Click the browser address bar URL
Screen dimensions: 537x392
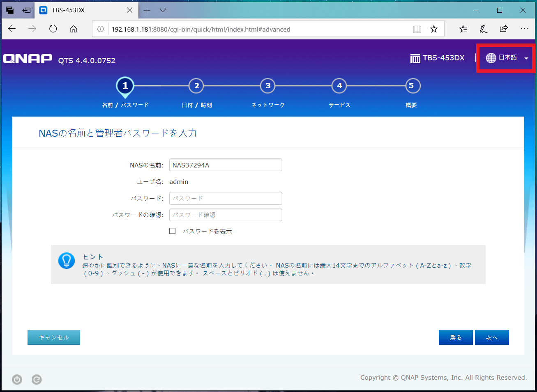click(x=201, y=29)
